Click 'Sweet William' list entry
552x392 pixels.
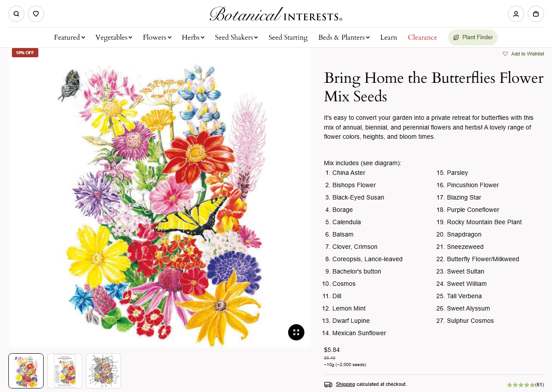pos(467,284)
